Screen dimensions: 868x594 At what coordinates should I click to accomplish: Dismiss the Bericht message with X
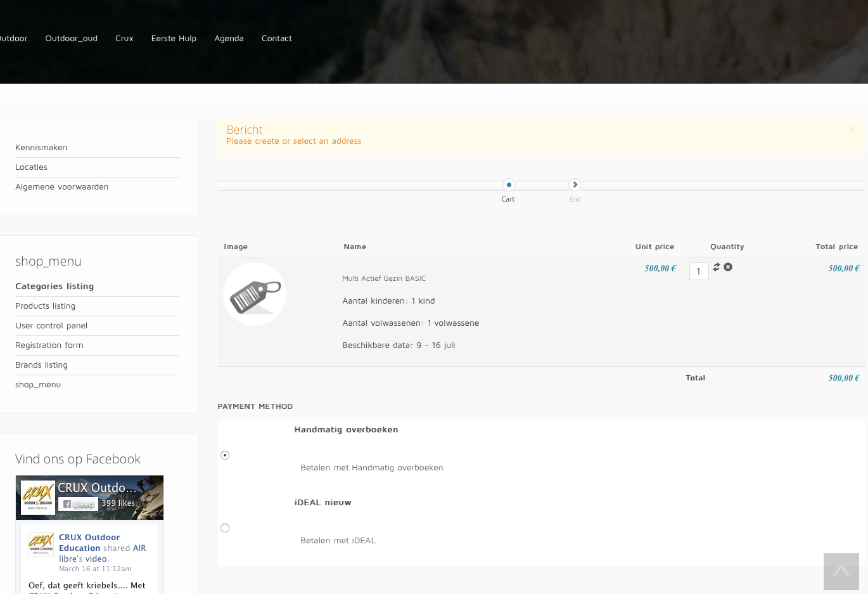[852, 129]
